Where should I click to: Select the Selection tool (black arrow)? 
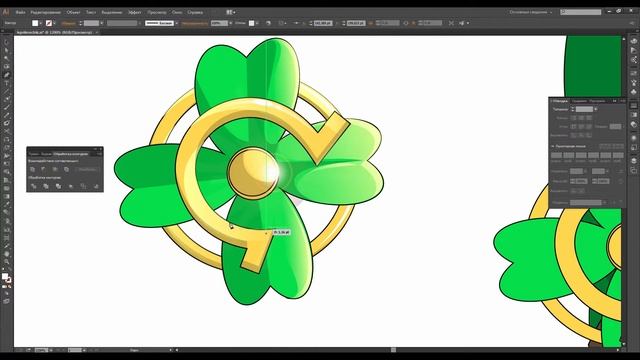tap(7, 42)
